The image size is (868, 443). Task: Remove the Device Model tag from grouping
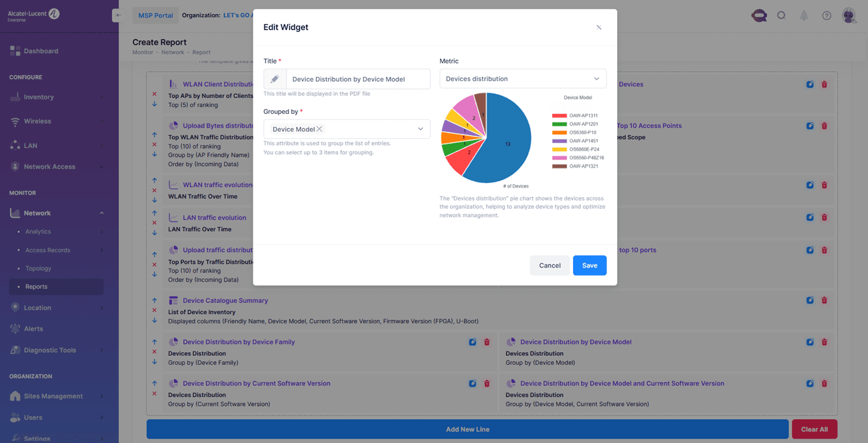[319, 129]
